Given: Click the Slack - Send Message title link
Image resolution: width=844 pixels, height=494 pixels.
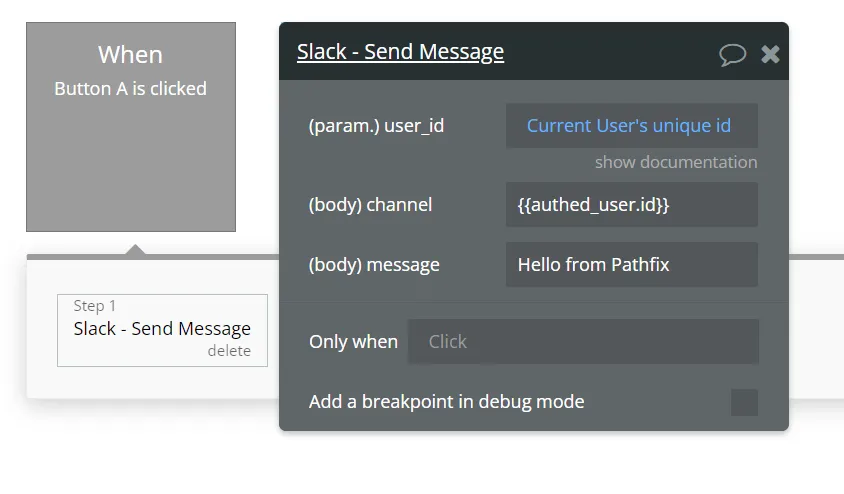Looking at the screenshot, I should point(400,52).
